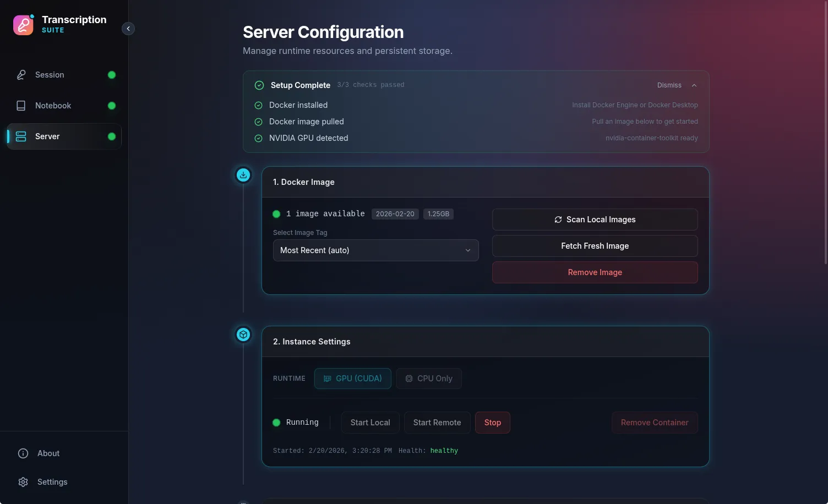
Task: Click the check icon beside NVIDIA GPU detected
Action: [259, 138]
